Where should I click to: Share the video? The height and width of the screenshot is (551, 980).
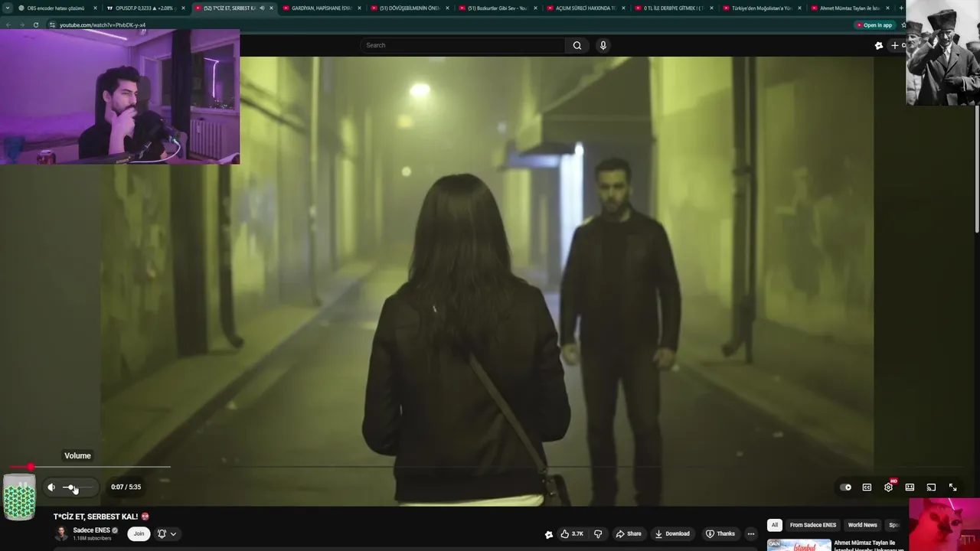629,533
